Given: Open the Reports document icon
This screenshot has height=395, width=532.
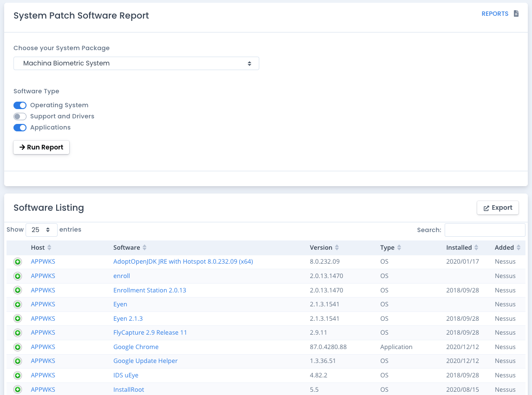Looking at the screenshot, I should (x=516, y=13).
